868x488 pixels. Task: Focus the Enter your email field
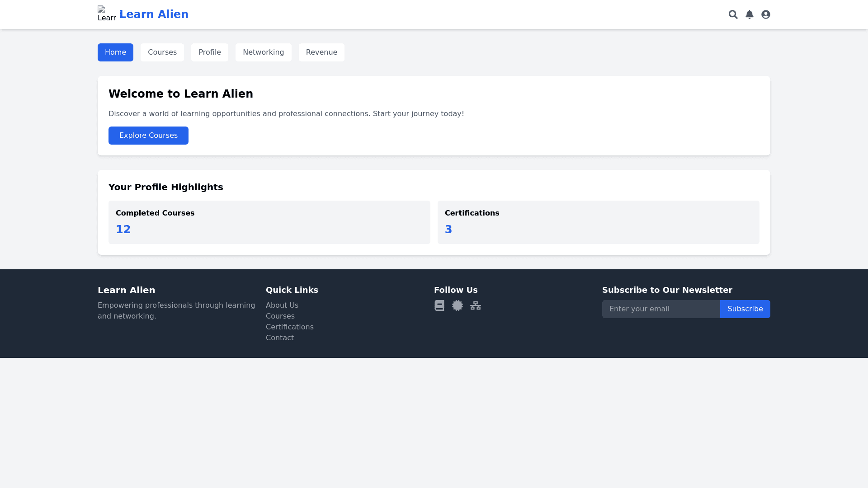click(x=660, y=309)
